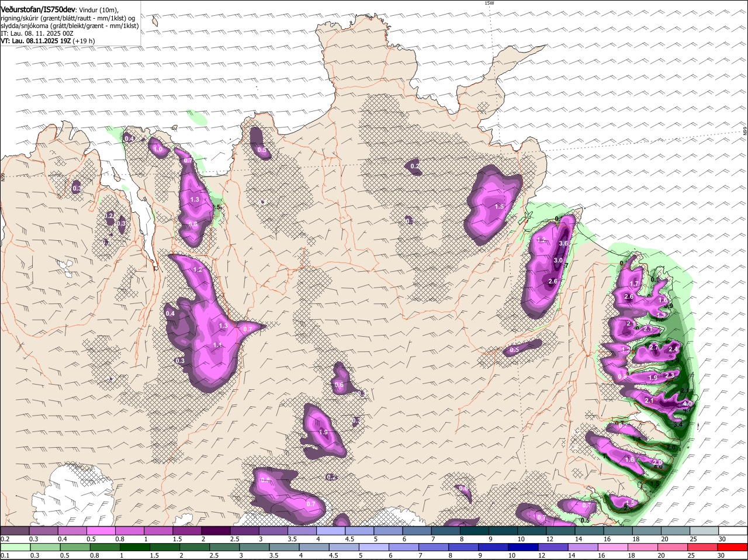Viewport: 748px width, 560px height.
Task: Click the 1.1 snowfall value on the map
Action: 218,345
